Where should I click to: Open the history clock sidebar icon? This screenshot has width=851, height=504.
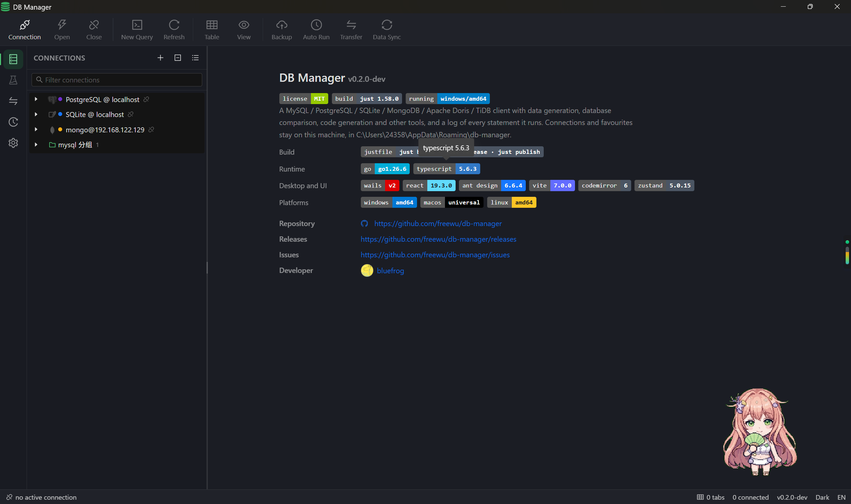(x=13, y=122)
